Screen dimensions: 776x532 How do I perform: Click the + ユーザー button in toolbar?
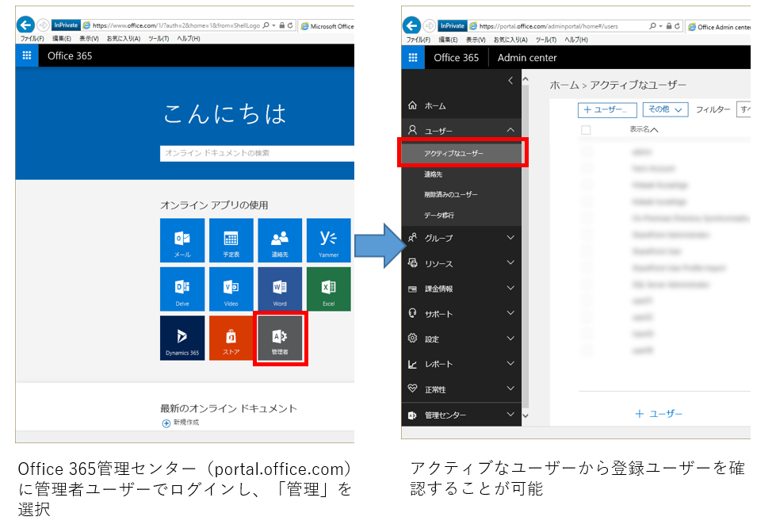tap(606, 110)
